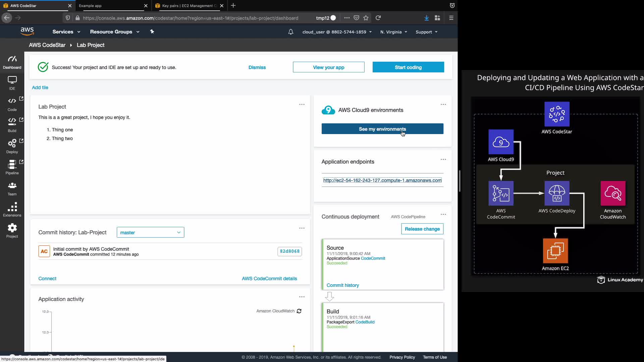The width and height of the screenshot is (644, 362).
Task: Click the Start coding button
Action: (408, 67)
